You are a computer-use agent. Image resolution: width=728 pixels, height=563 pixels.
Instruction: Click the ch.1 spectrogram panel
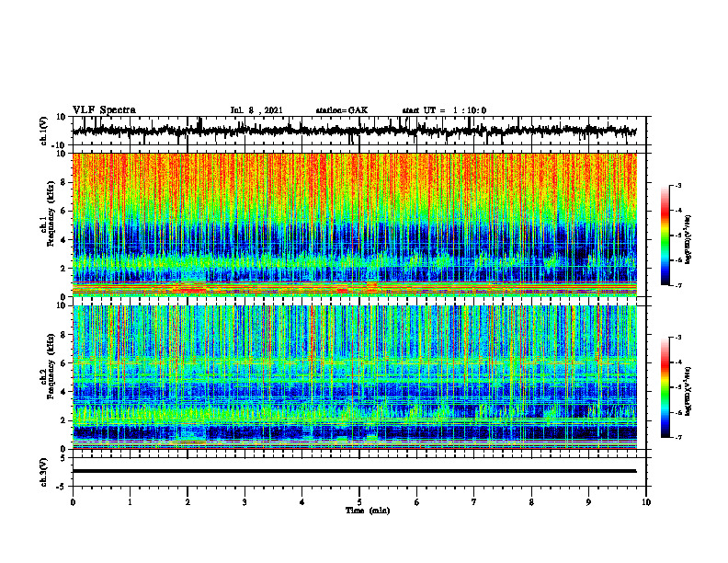click(x=355, y=224)
